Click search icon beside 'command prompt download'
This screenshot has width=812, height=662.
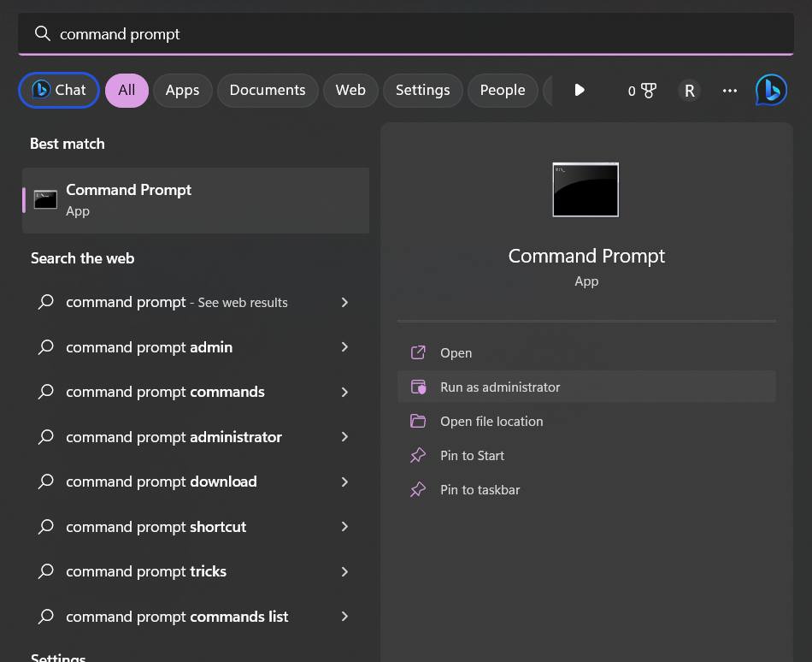46,482
